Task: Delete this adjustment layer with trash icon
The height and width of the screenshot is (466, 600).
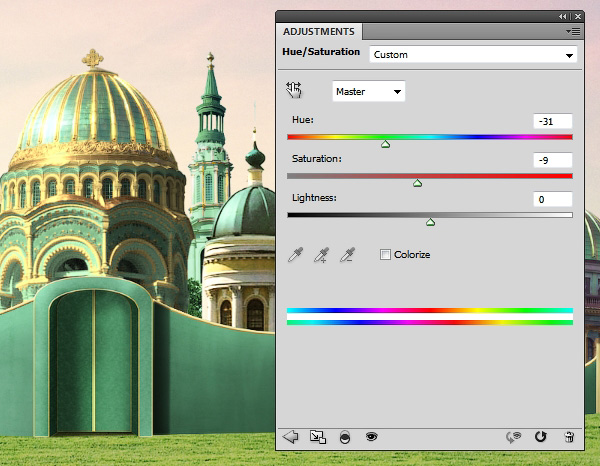Action: point(568,436)
